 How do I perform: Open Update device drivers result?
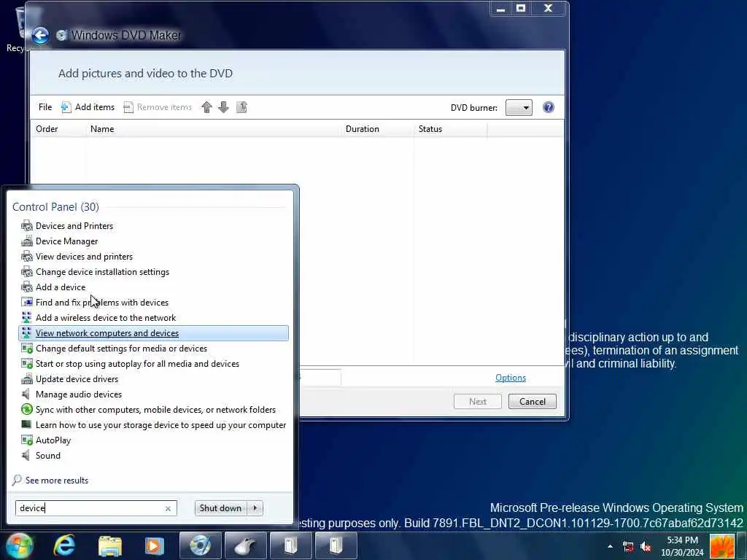pyautogui.click(x=153, y=379)
